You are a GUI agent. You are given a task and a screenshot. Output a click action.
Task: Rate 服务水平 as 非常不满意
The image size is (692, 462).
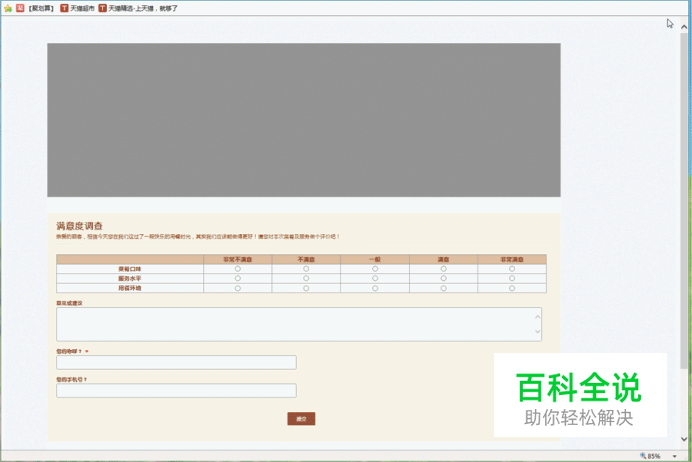pyautogui.click(x=237, y=278)
